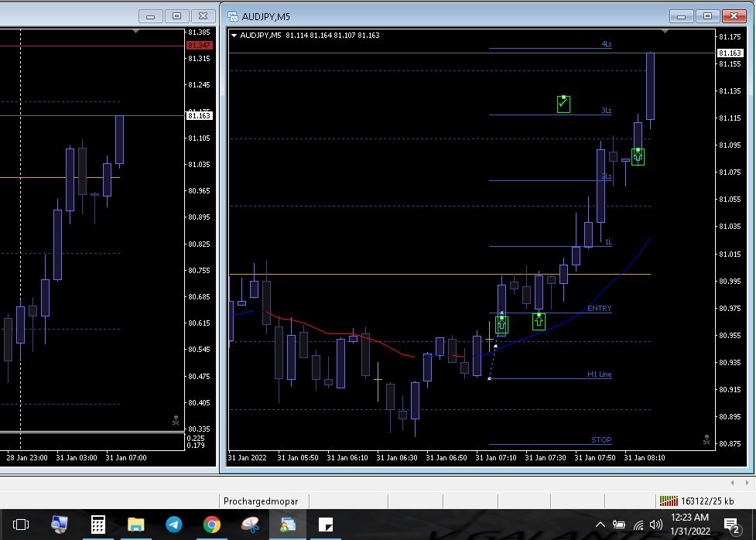This screenshot has width=756, height=540.
Task: Launch Google Chrome from the taskbar
Action: [211, 525]
